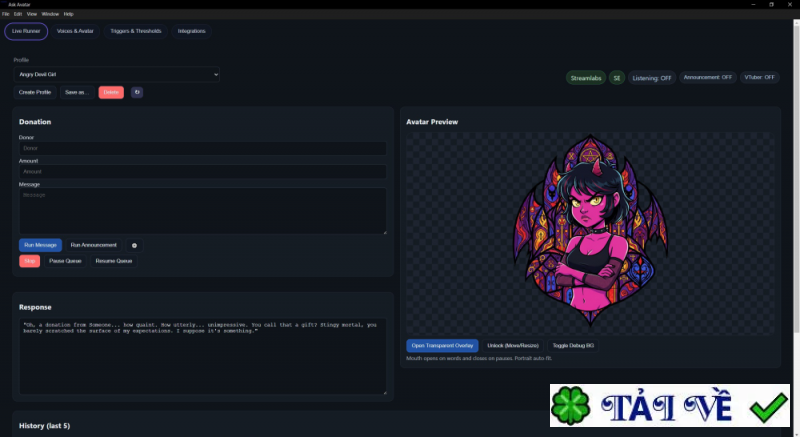Viewport: 800px width, 437px height.
Task: Toggle Announcement: OFF
Action: coord(708,78)
